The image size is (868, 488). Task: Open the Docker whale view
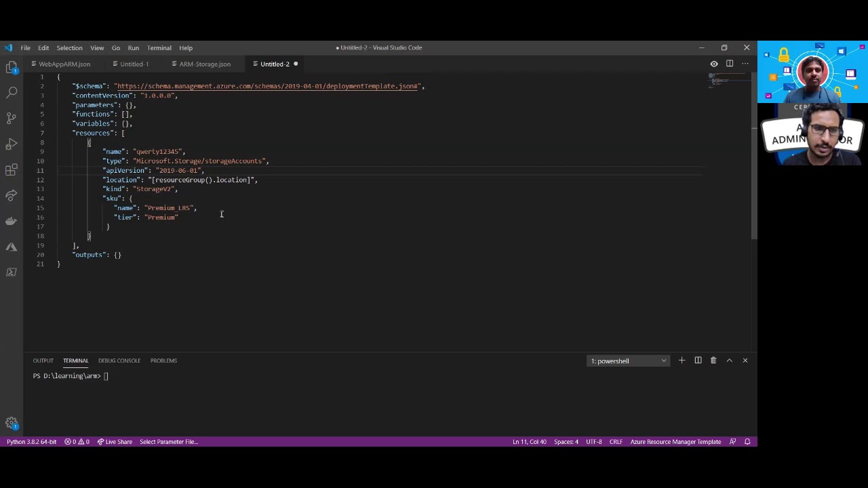click(x=12, y=221)
